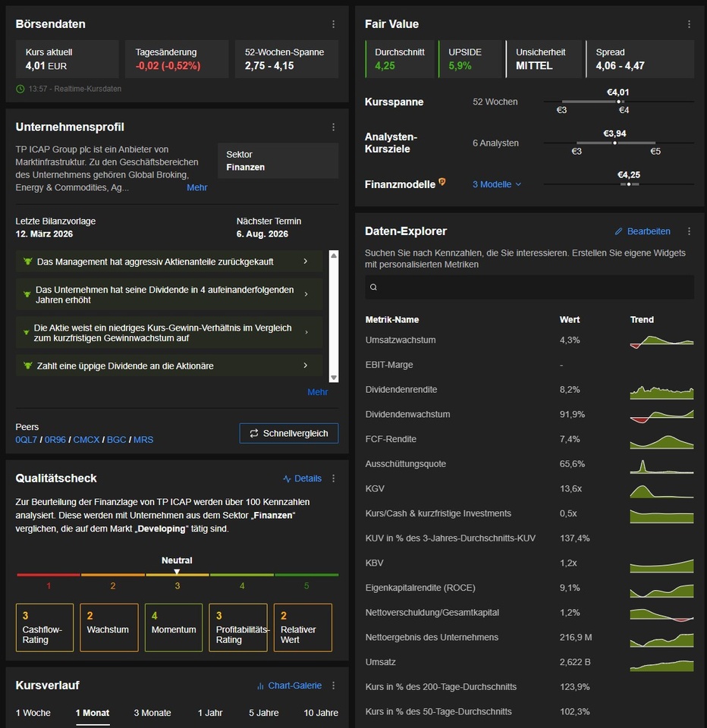707x728 pixels.
Task: Open peer CMCX link
Action: point(86,440)
